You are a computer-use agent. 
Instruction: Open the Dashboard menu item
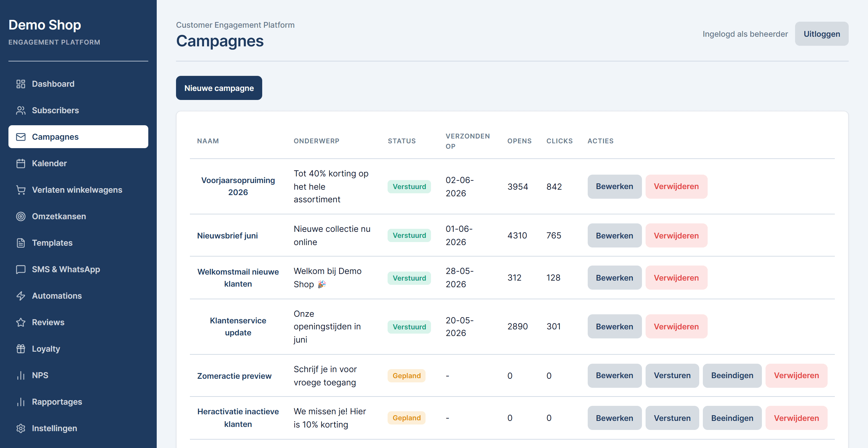coord(78,84)
